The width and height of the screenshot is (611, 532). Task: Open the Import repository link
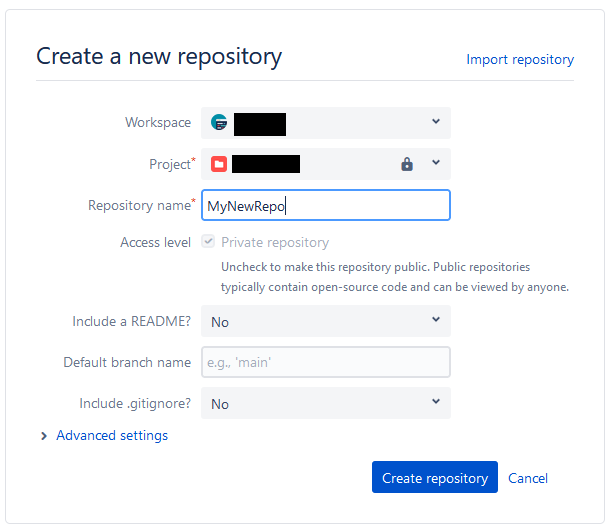(x=520, y=60)
